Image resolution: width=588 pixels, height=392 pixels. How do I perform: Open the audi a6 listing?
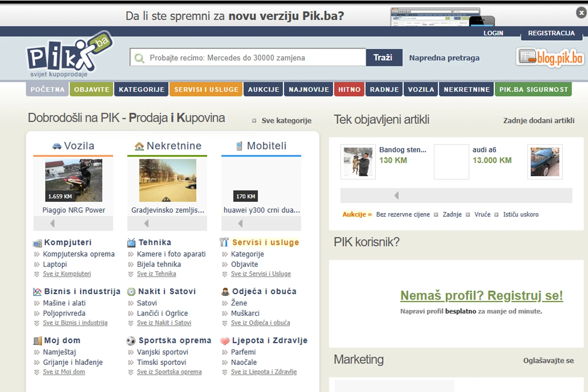coord(485,150)
